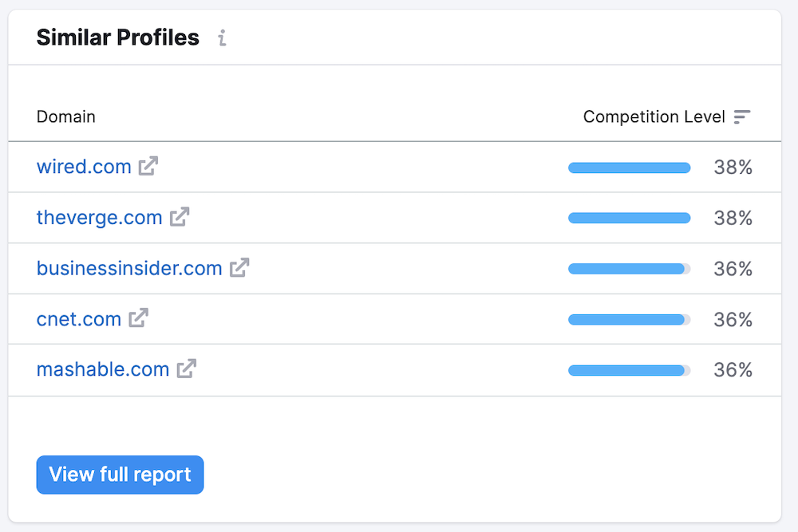Click businessinsider.com competition level bar
This screenshot has height=532, width=798.
point(629,269)
